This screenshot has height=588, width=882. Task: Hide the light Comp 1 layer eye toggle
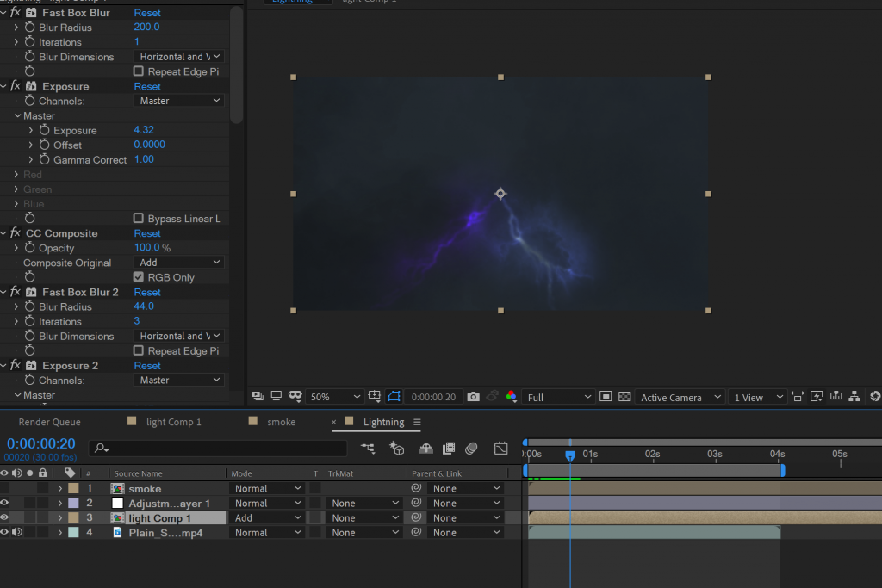4,517
